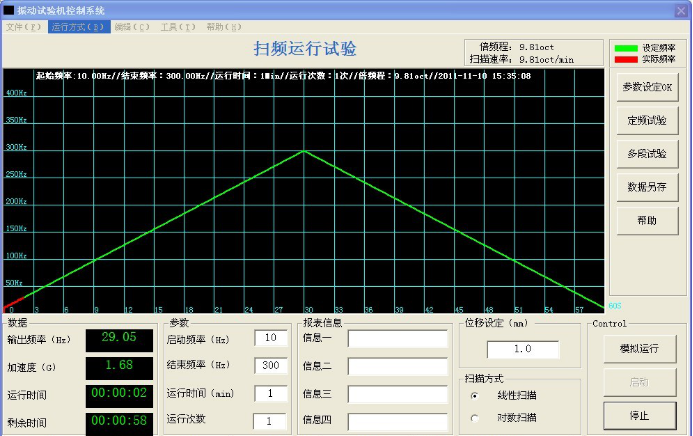Switch to 多段试验 multi-segment test

[646, 153]
